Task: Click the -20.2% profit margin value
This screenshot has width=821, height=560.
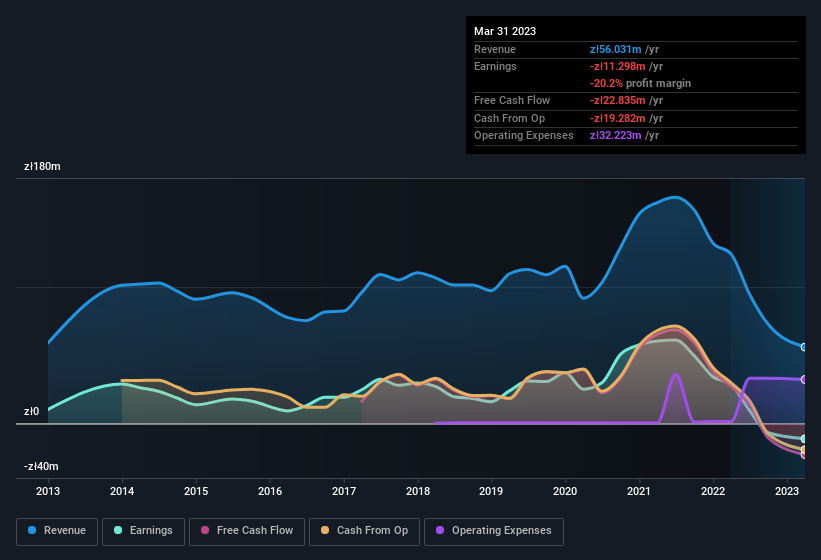Action: click(x=606, y=83)
